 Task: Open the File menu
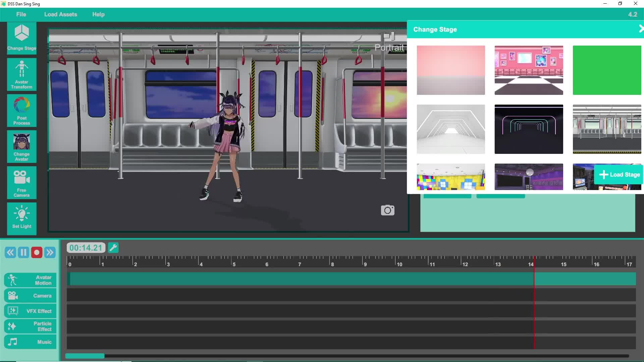click(x=21, y=14)
